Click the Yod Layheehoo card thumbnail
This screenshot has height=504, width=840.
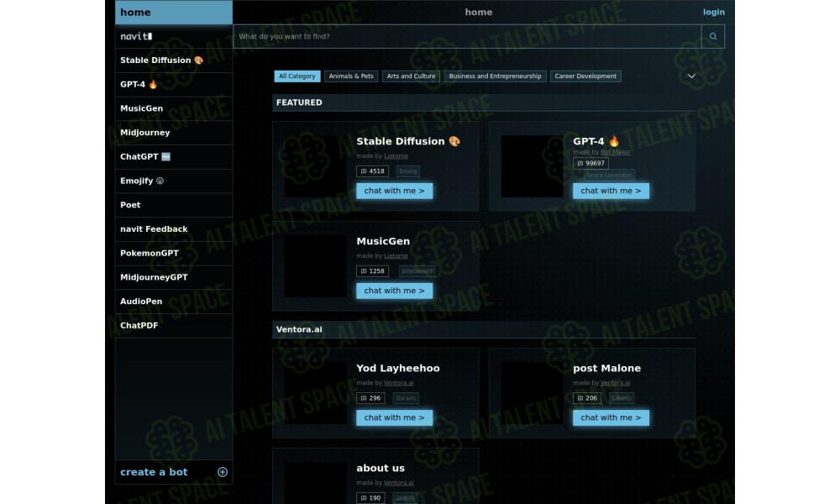pyautogui.click(x=316, y=393)
